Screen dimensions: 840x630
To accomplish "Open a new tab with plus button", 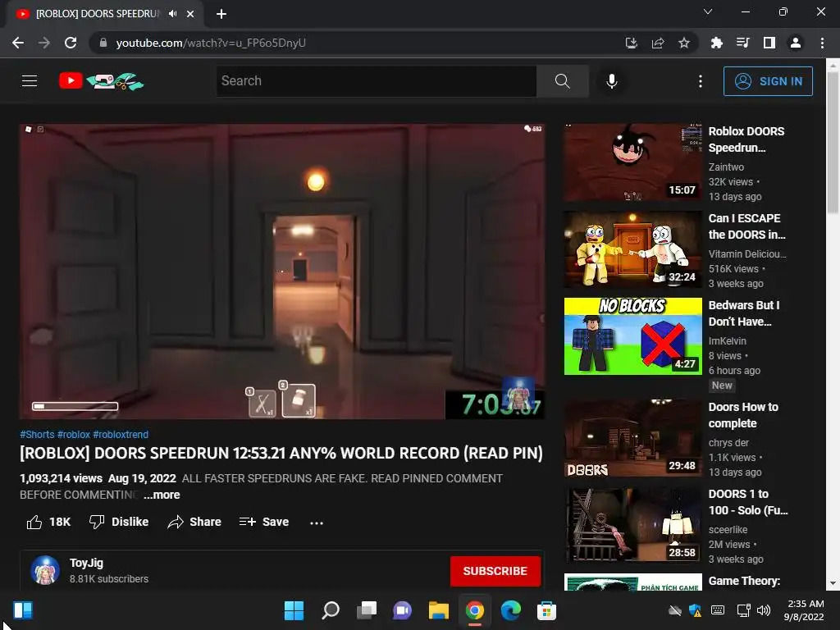I will click(221, 14).
